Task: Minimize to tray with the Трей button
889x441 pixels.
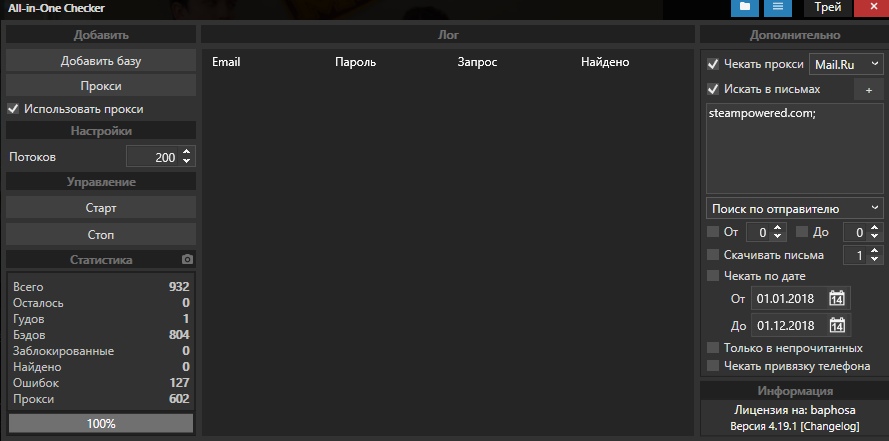Action: [x=827, y=8]
